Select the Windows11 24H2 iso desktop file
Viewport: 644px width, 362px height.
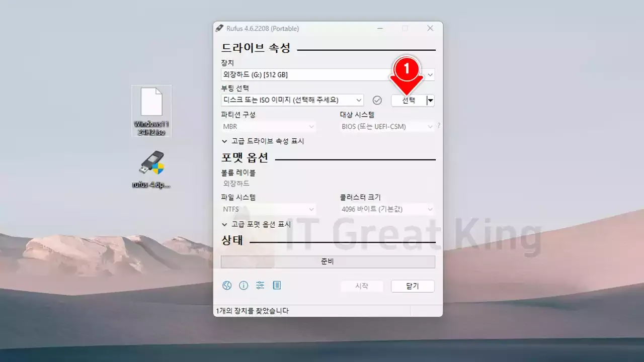pyautogui.click(x=151, y=111)
